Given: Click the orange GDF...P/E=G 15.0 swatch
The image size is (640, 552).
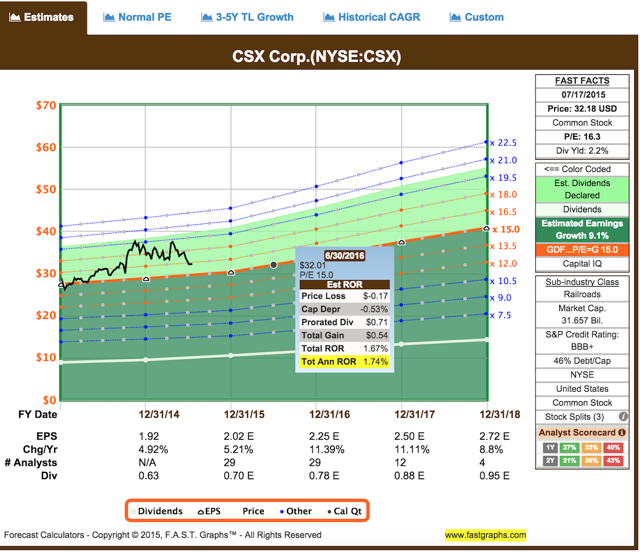Looking at the screenshot, I should (x=582, y=249).
